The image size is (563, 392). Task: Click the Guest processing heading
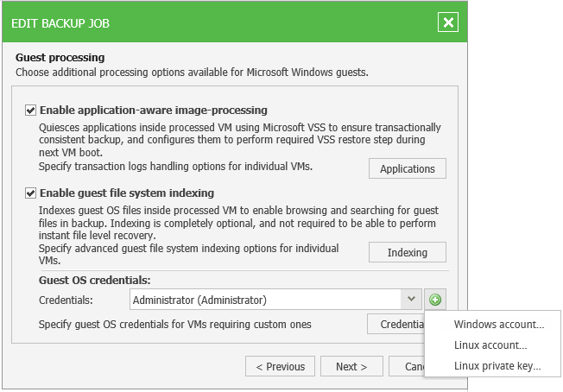tap(60, 58)
